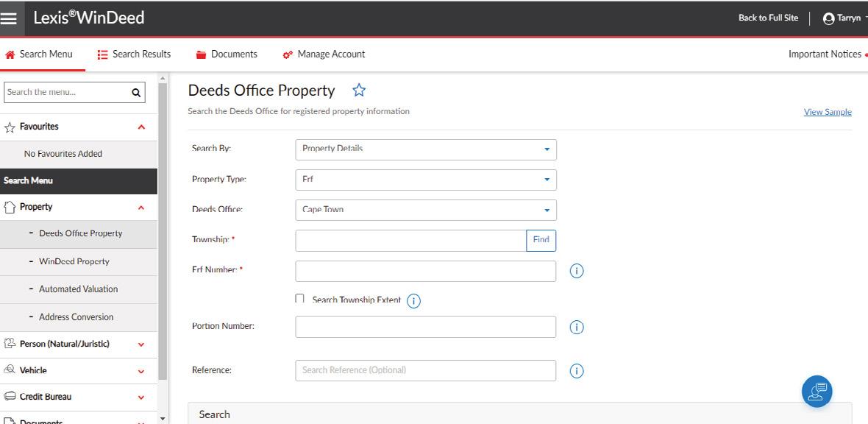Viewport: 868px width, 424px height.
Task: Click the sidebar scrollbar down arrow
Action: pyautogui.click(x=162, y=418)
